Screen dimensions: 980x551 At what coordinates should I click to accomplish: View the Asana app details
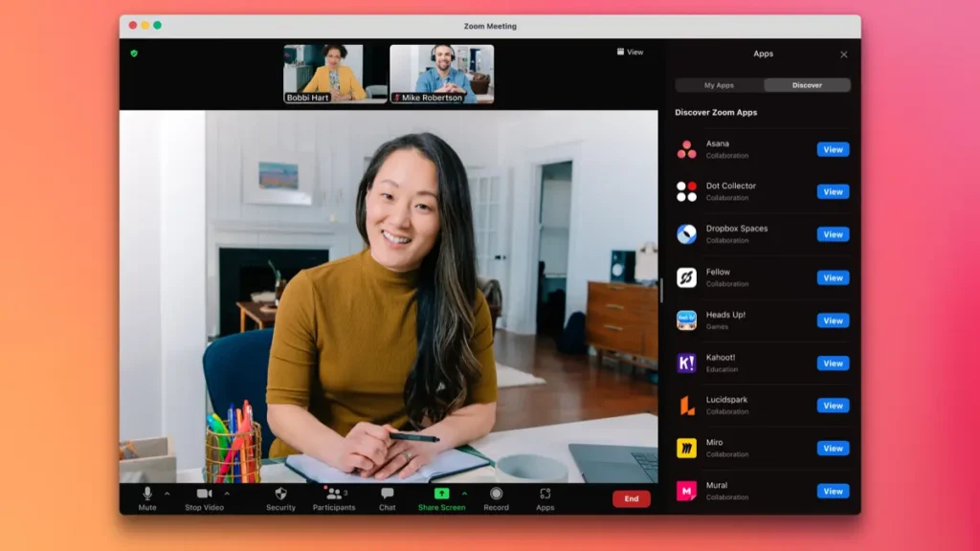click(833, 149)
